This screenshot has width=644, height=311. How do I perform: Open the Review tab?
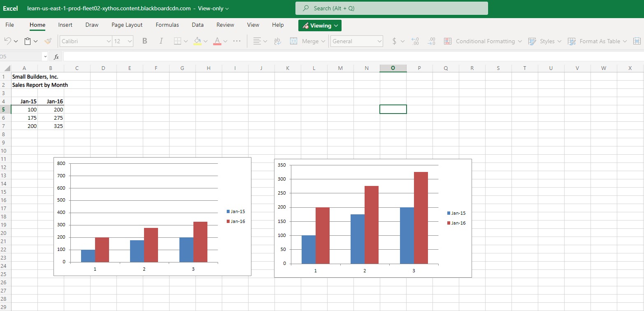[x=226, y=25]
